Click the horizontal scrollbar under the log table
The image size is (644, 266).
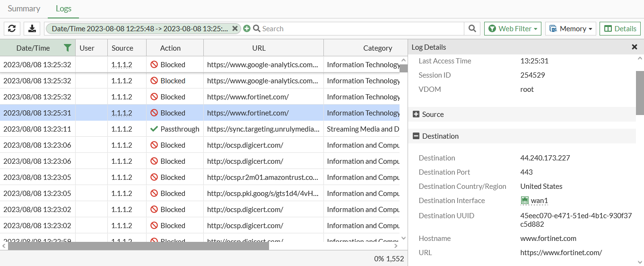coord(139,246)
